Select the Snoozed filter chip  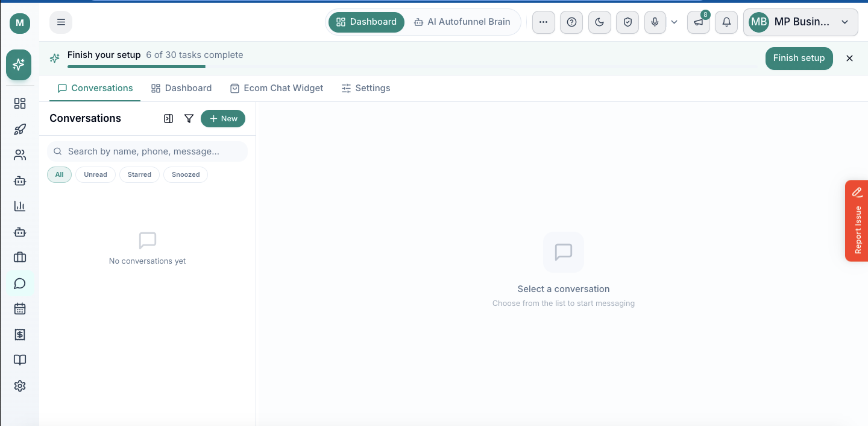point(186,174)
